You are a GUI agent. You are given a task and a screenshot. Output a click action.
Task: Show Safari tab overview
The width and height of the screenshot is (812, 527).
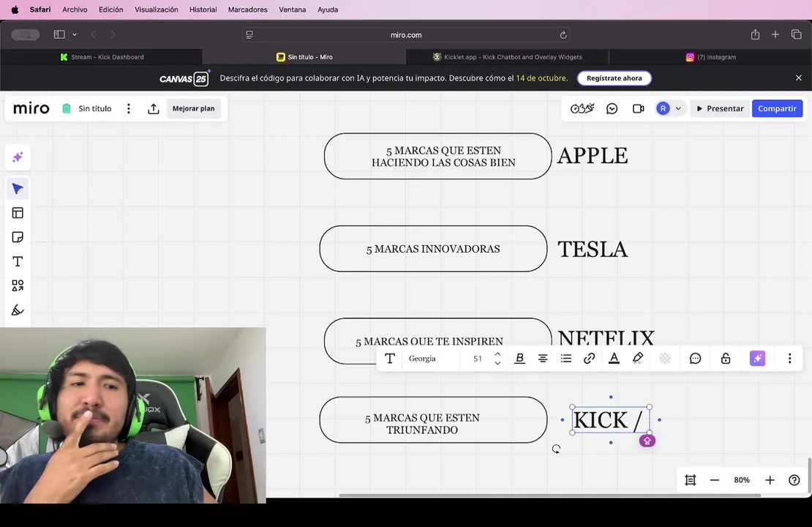click(x=797, y=34)
